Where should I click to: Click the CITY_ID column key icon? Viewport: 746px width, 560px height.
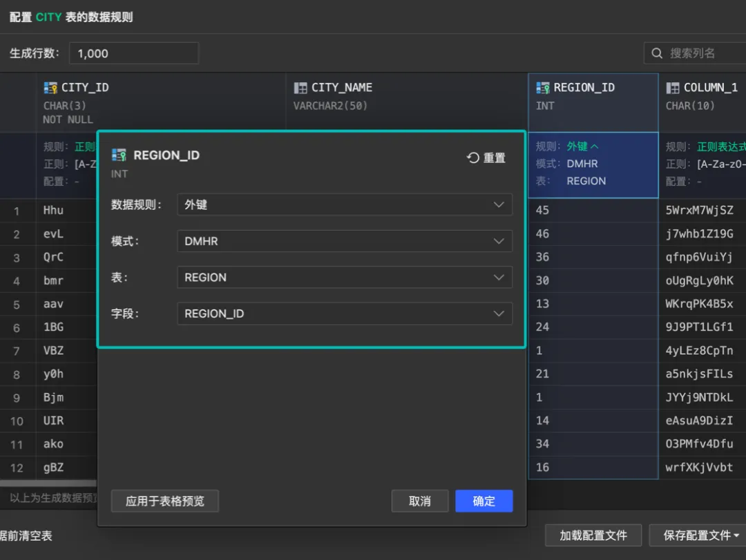point(50,88)
